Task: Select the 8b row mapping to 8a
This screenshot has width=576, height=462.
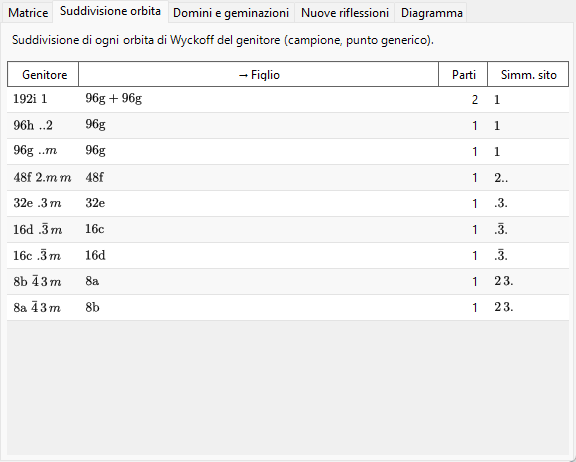Action: click(288, 282)
